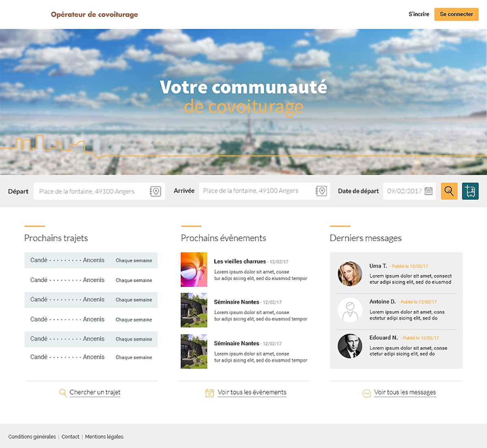
Task: Click the S'incrire link
Action: pos(418,14)
